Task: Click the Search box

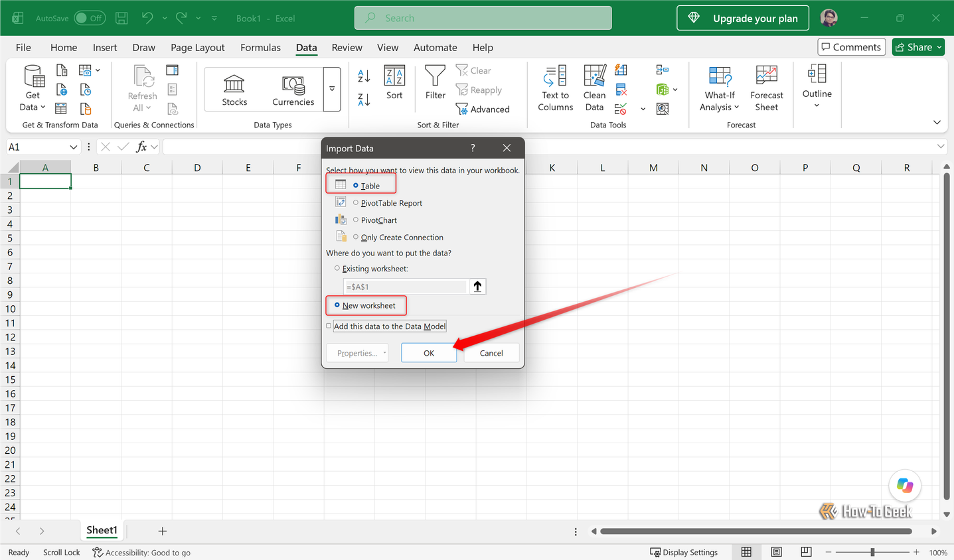Action: [483, 18]
